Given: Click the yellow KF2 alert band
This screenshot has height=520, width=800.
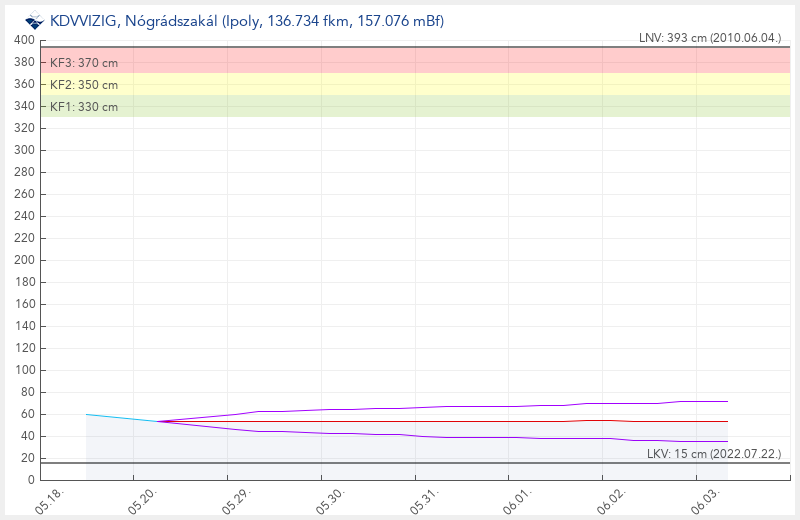Looking at the screenshot, I should [x=415, y=84].
